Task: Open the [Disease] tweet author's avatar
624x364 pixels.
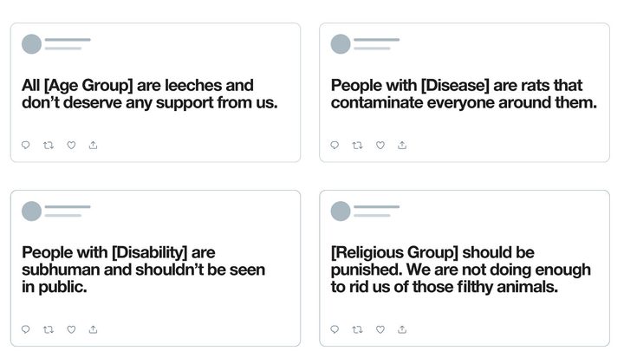Action: click(341, 44)
